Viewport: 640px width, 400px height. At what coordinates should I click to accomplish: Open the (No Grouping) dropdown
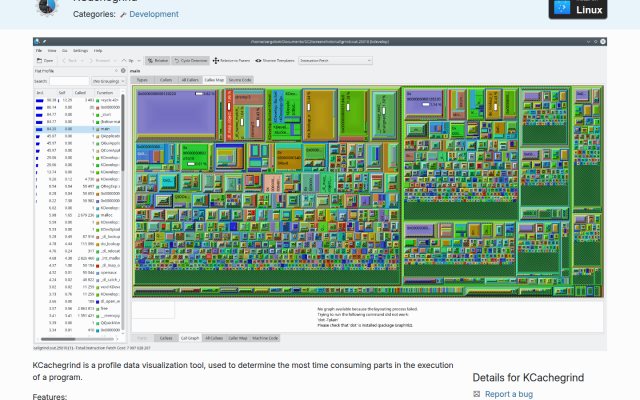coord(109,81)
